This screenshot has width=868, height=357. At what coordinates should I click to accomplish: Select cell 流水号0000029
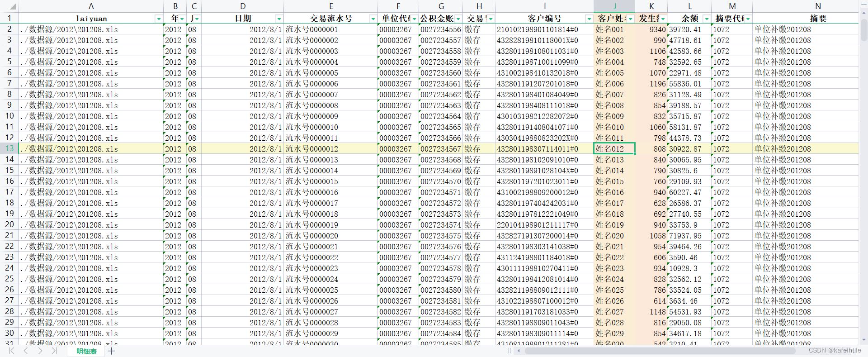(x=331, y=333)
